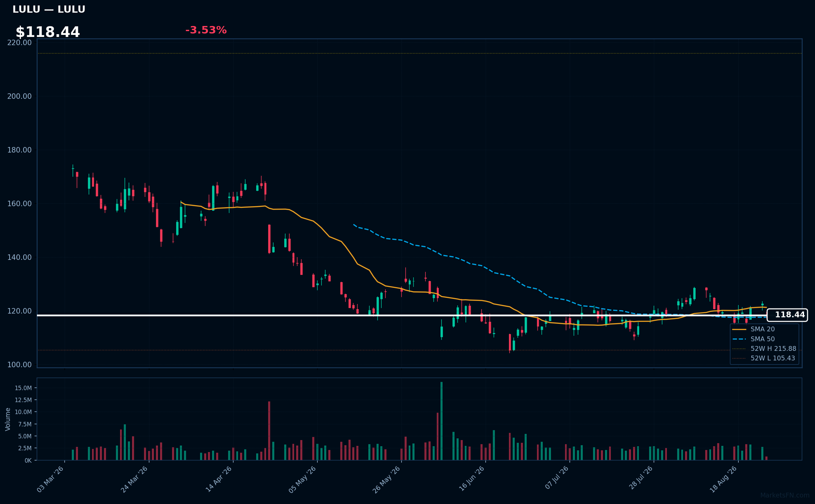Click the 5.0M volume axis label
The height and width of the screenshot is (504, 815).
25,436
